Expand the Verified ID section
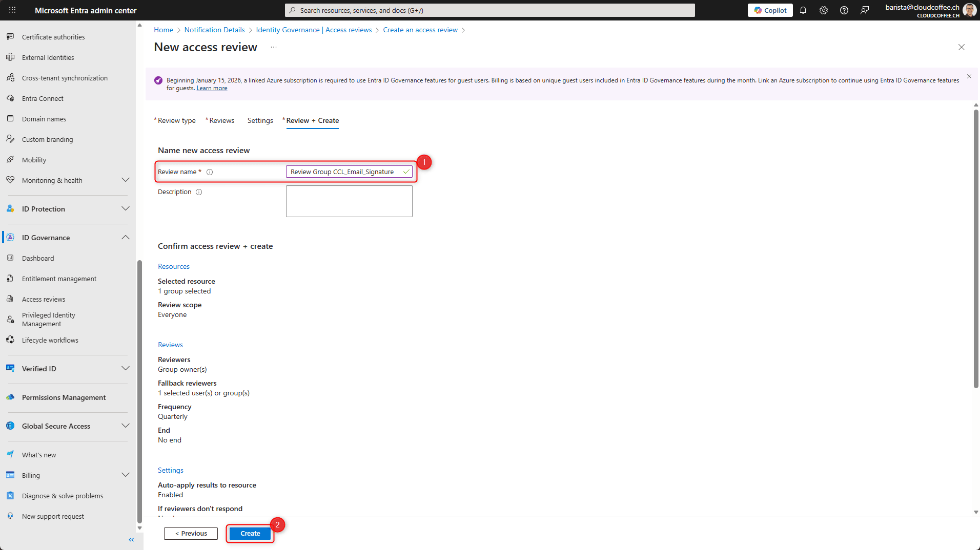This screenshot has height=550, width=980. point(125,369)
